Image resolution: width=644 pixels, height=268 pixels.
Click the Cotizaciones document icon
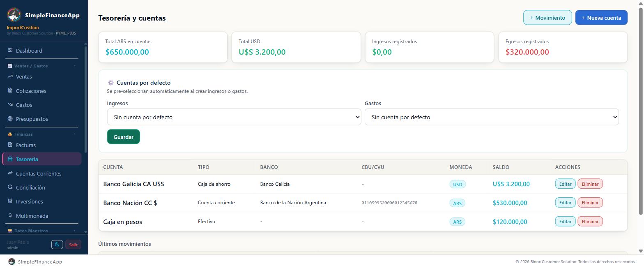click(x=10, y=90)
